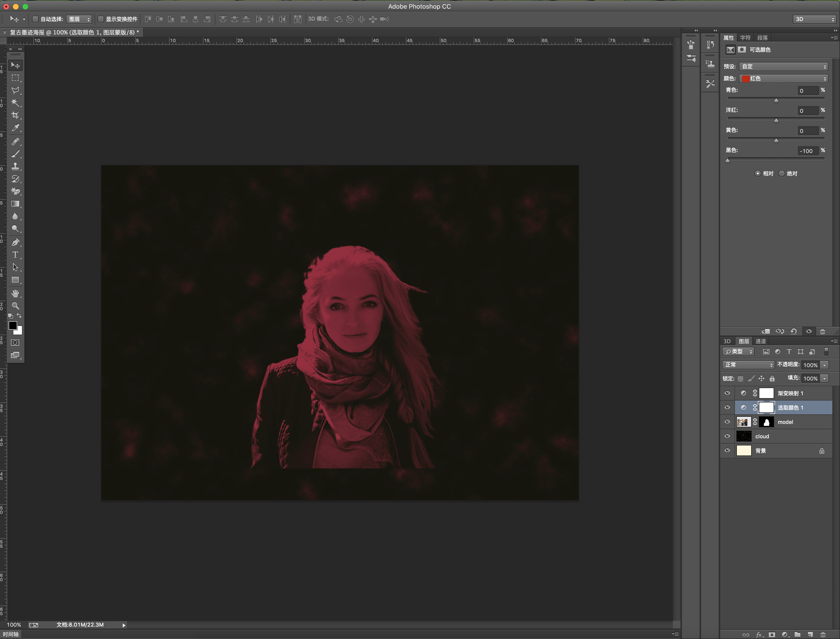The height and width of the screenshot is (639, 840).
Task: Switch to the 通道 tab
Action: click(760, 341)
